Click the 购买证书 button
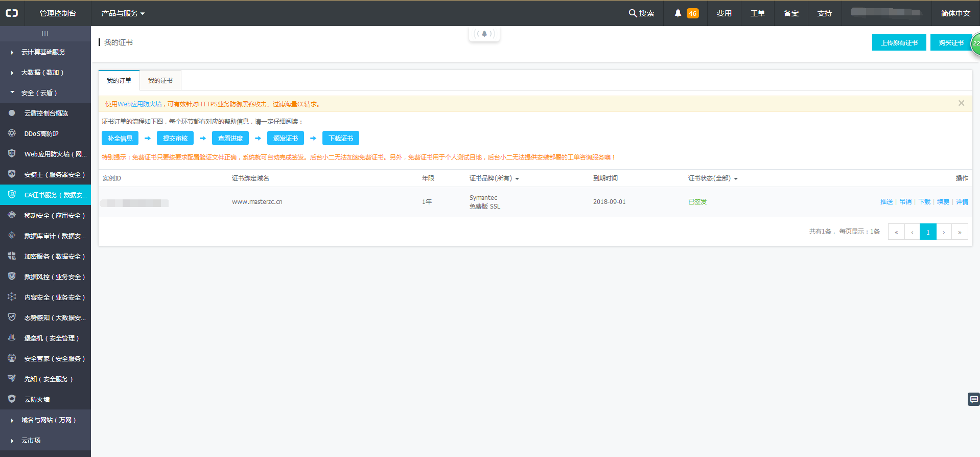The image size is (980, 457). pos(950,43)
